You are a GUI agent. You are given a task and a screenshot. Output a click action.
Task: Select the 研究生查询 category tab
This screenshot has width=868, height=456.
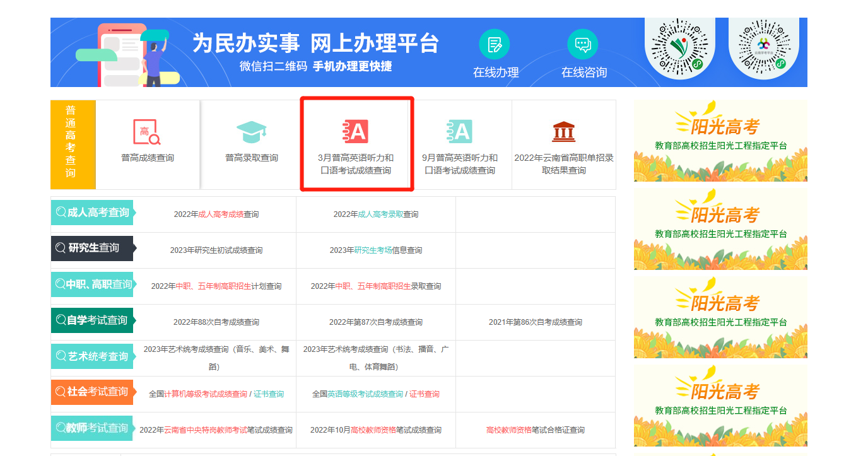point(92,248)
